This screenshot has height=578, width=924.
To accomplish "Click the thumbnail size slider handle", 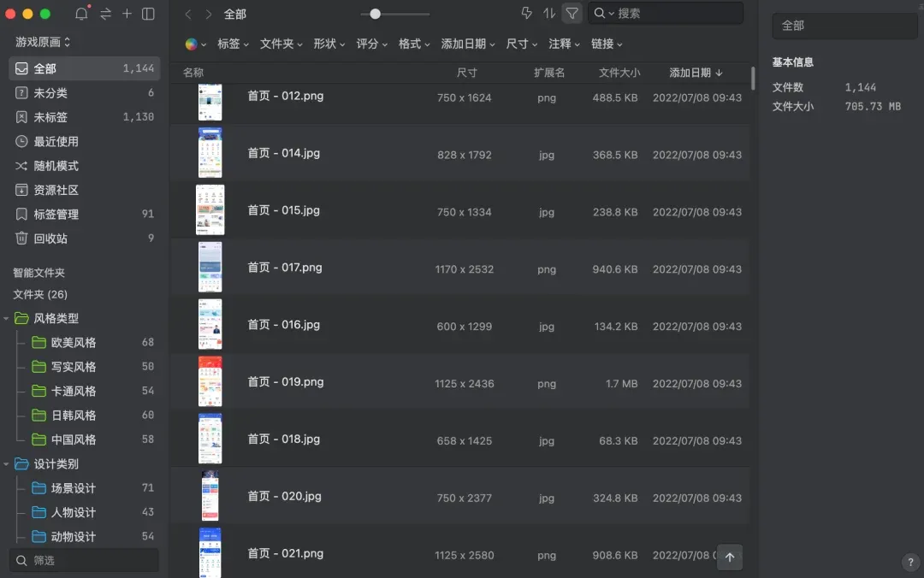I will pos(375,14).
